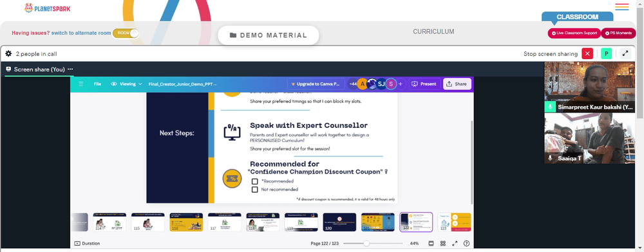644x252 pixels.
Task: Select slide thumbnail 114
Action: pos(109,222)
